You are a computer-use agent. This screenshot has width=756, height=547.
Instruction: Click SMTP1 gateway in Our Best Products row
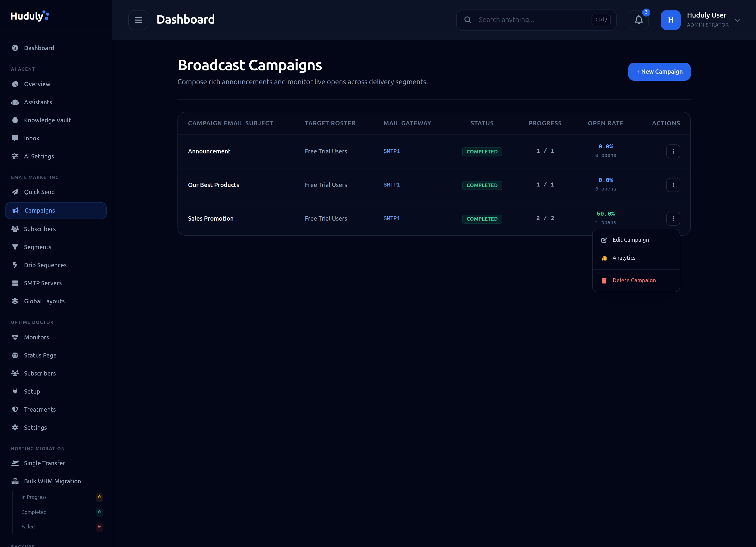[392, 185]
